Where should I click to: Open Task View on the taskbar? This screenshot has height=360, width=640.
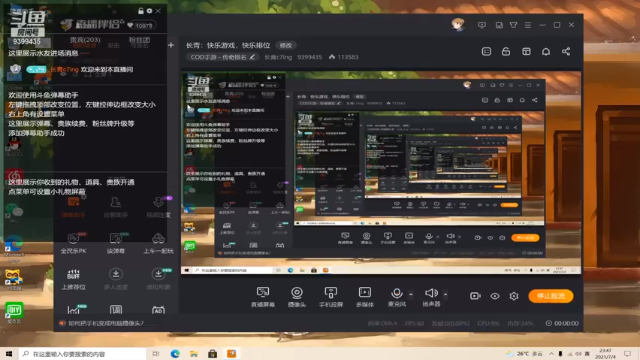(156, 353)
